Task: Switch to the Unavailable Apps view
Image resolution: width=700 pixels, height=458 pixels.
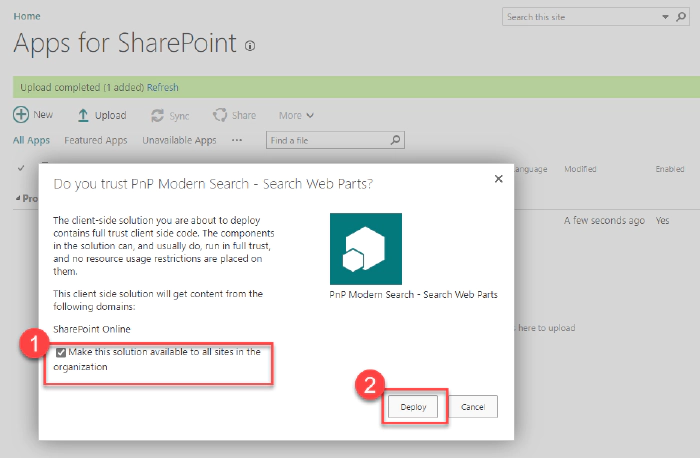Action: pyautogui.click(x=179, y=140)
